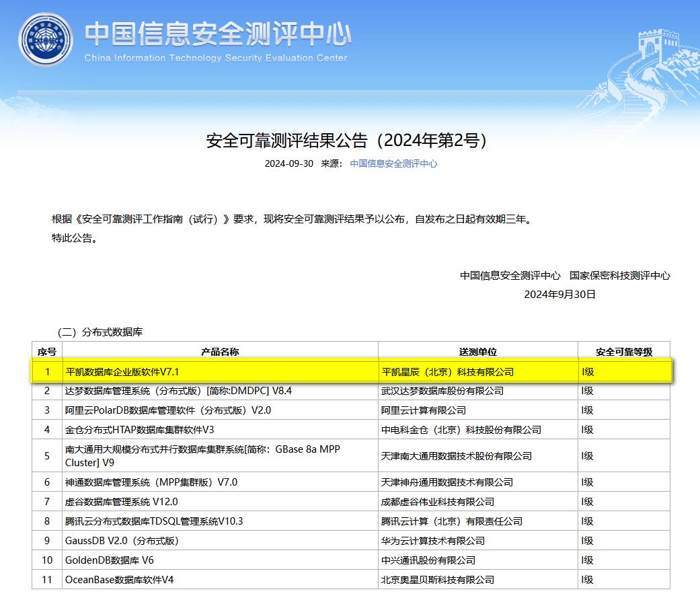Image resolution: width=700 pixels, height=600 pixels.
Task: Click the row number 5 cell
Action: coord(47,456)
